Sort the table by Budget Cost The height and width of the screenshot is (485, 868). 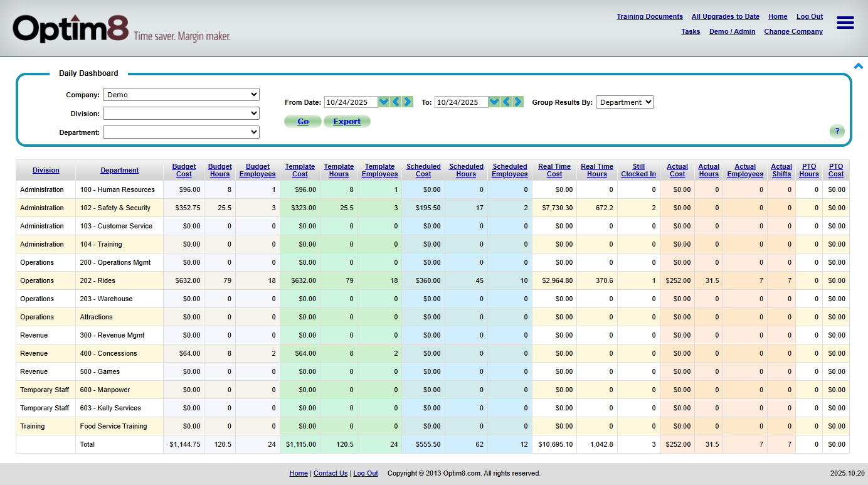click(x=184, y=170)
